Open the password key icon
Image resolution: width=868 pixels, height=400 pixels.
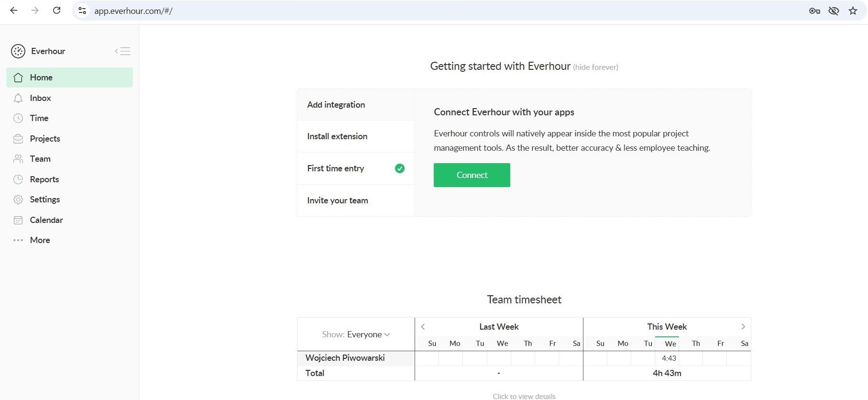point(814,11)
